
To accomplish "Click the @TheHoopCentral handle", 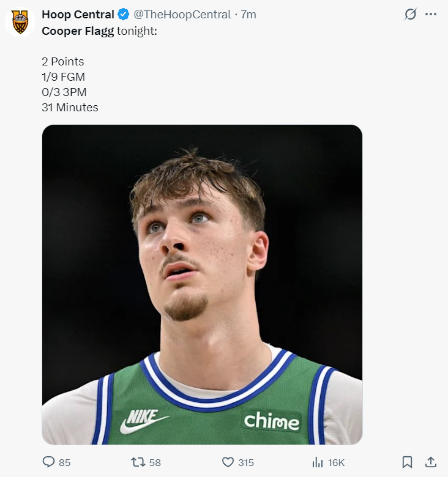I will tap(182, 14).
